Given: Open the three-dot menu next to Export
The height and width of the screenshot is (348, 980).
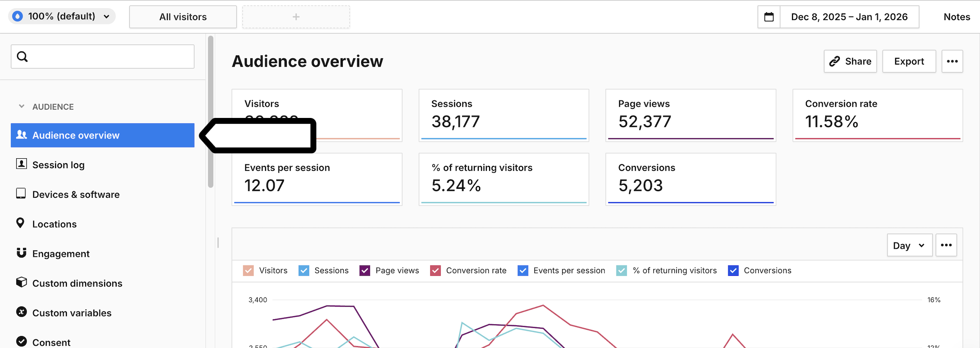Looking at the screenshot, I should 952,61.
